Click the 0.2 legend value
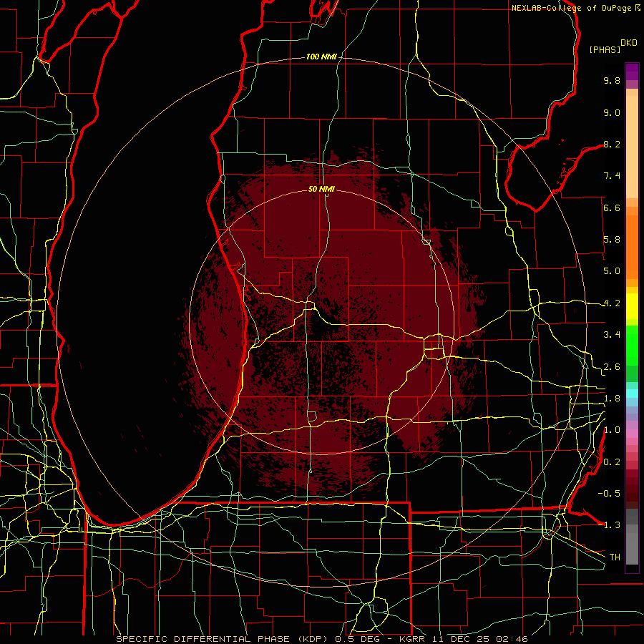Screen dimensions: 644x644 (612, 462)
